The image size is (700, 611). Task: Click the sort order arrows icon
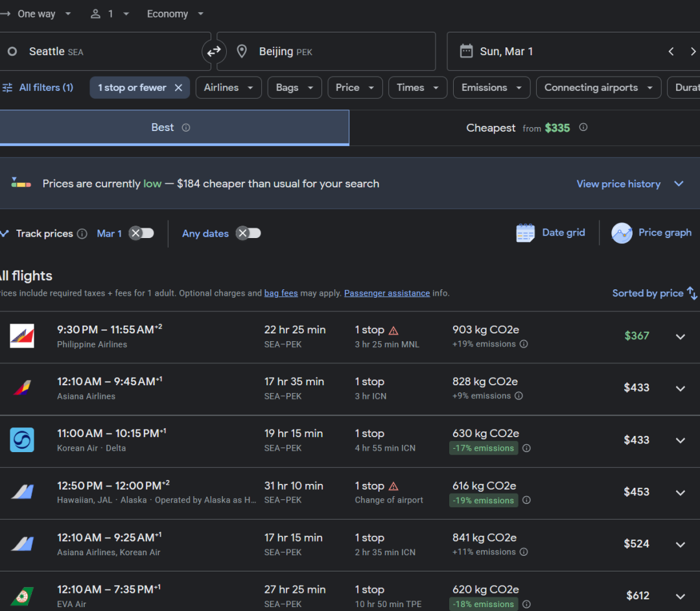tap(692, 293)
